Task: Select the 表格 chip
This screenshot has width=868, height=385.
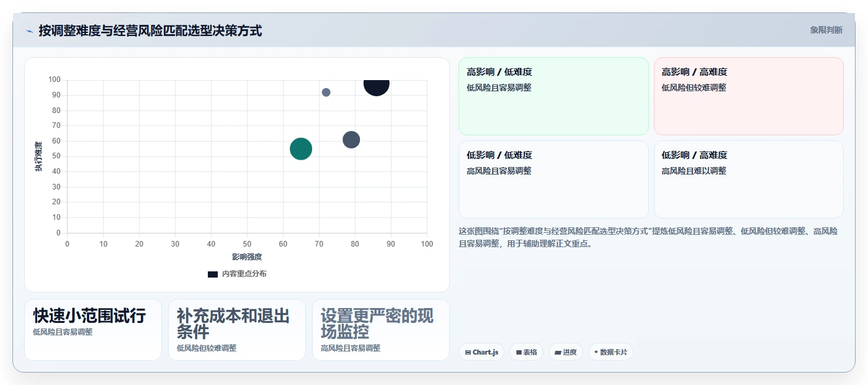Action: 526,352
